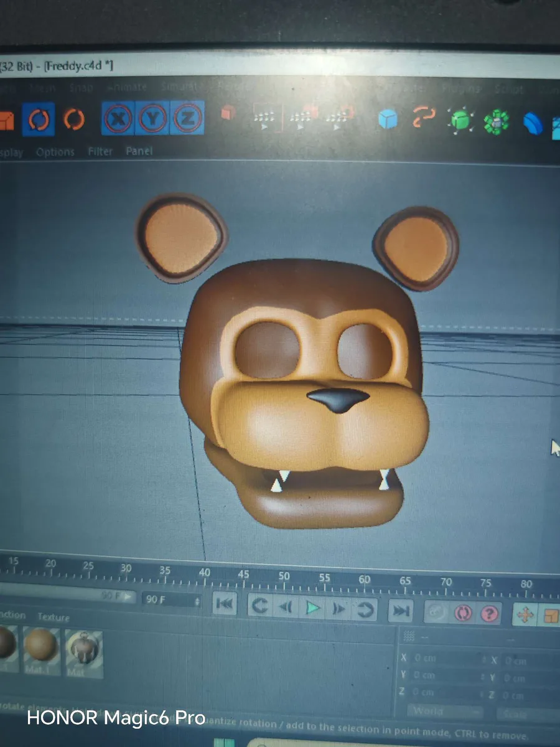Image resolution: width=560 pixels, height=747 pixels.
Task: Open the viewport Options menu
Action: pos(55,152)
